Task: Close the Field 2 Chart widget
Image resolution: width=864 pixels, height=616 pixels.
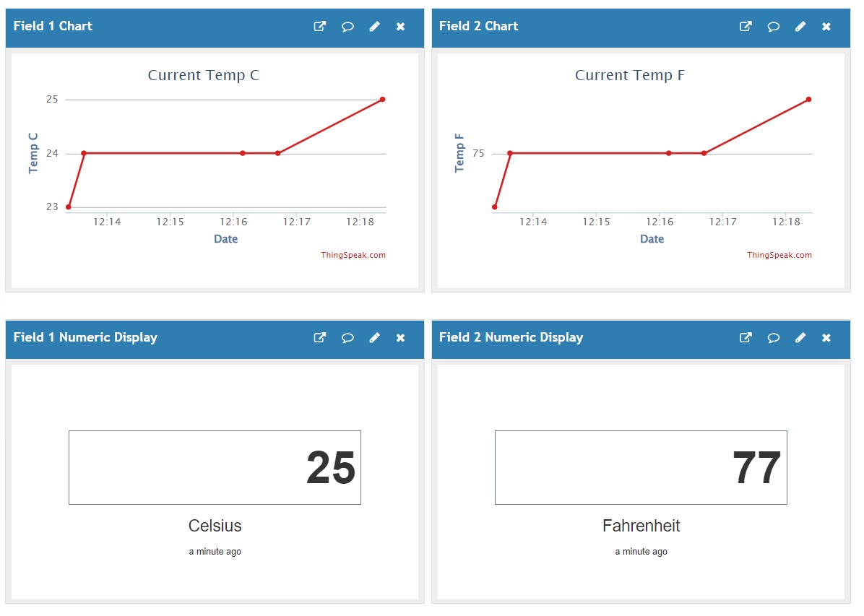Action: [x=826, y=27]
